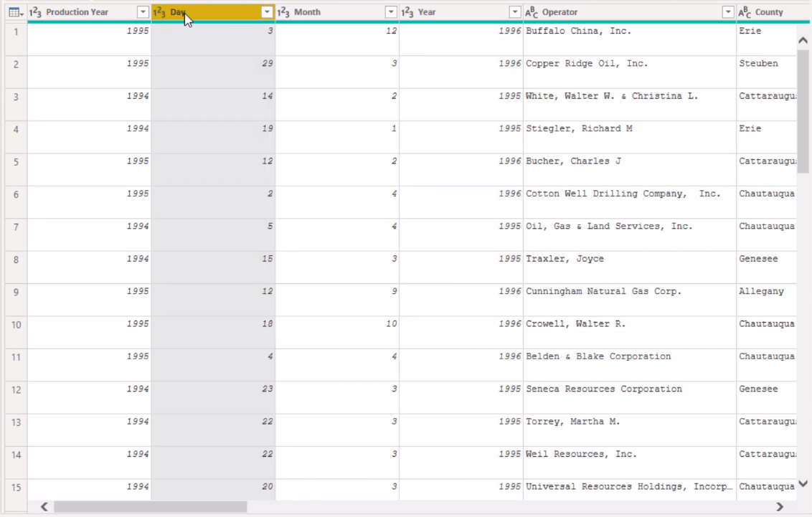Click Day value 23 in row 12
Screen dimensions: 812x517
pyautogui.click(x=213, y=398)
